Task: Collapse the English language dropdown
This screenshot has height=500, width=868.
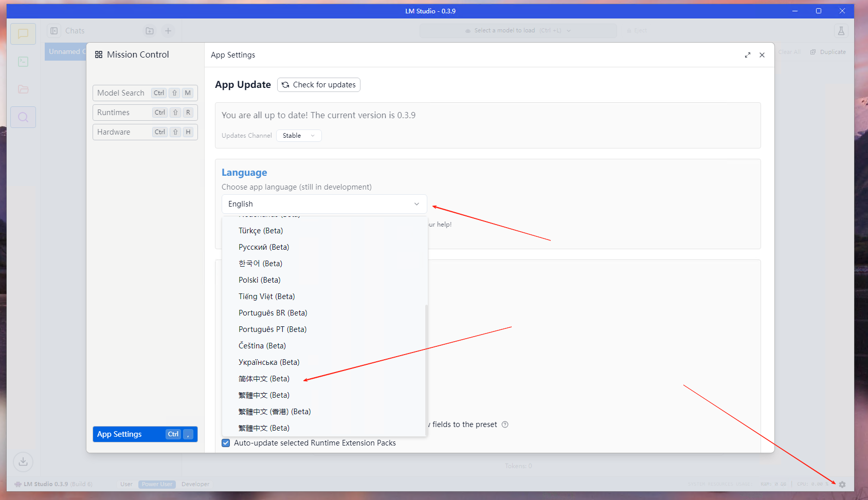Action: [x=324, y=204]
